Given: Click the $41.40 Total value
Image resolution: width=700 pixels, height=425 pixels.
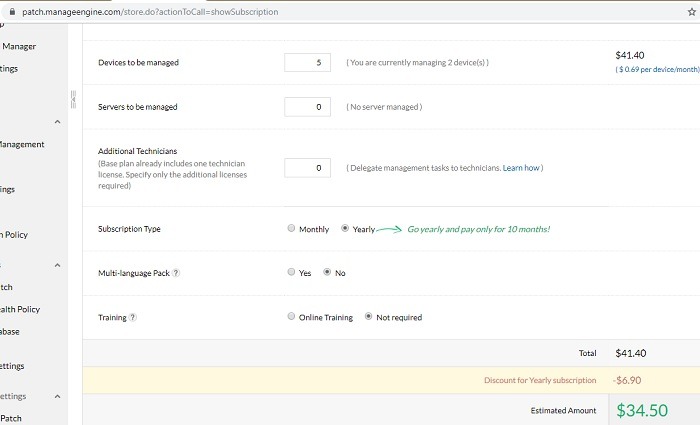Looking at the screenshot, I should [x=630, y=353].
